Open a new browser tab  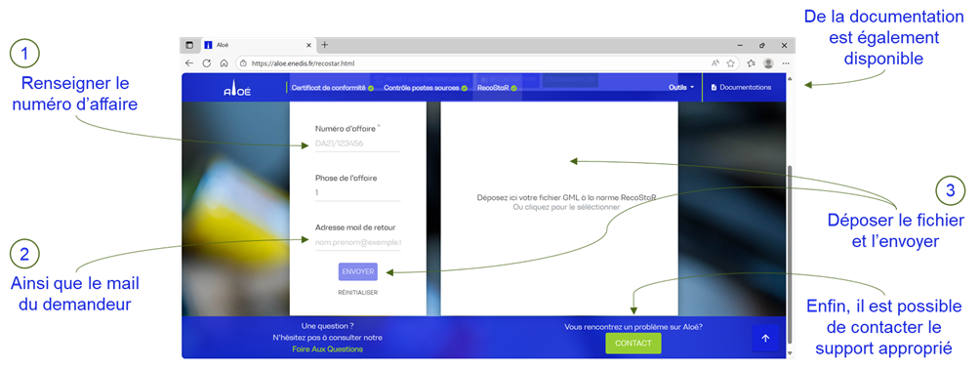pos(324,45)
